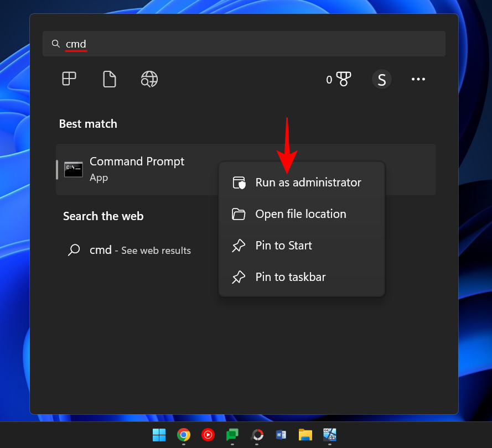The height and width of the screenshot is (448, 492).
Task: Select the Apps search filter icon
Action: pyautogui.click(x=69, y=79)
